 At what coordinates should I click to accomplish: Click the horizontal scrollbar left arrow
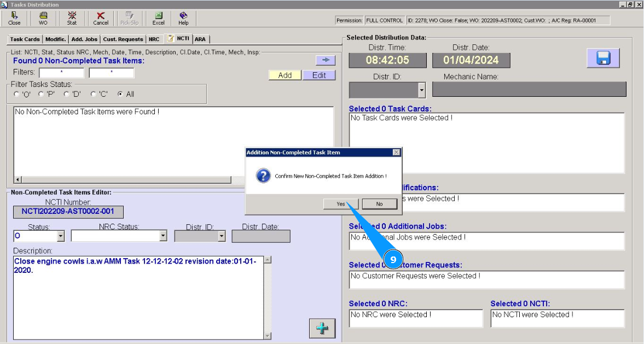point(18,180)
